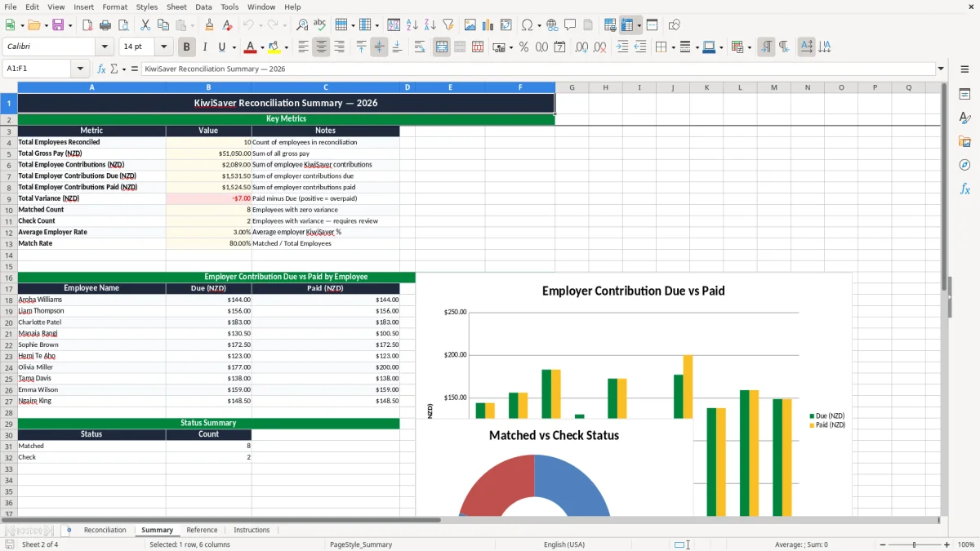The image size is (980, 551).
Task: Open the background color palette arrow
Action: [286, 47]
